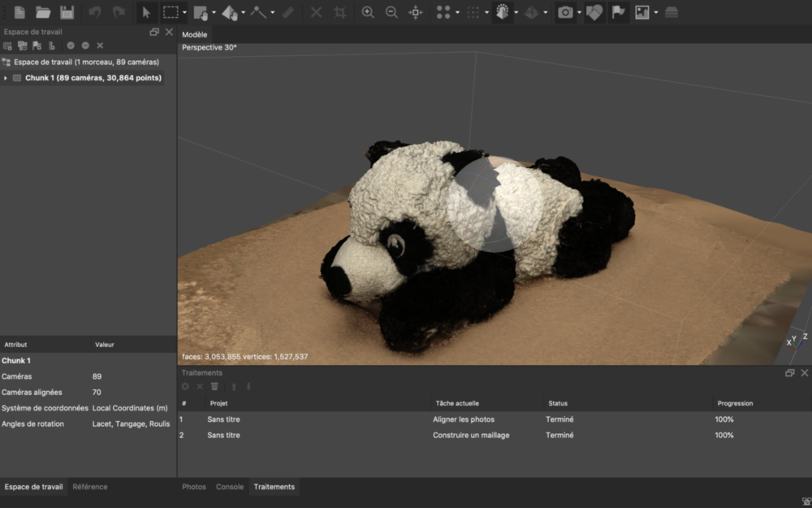Image resolution: width=812 pixels, height=508 pixels.
Task: Create a new project with the blank document icon
Action: [x=19, y=12]
